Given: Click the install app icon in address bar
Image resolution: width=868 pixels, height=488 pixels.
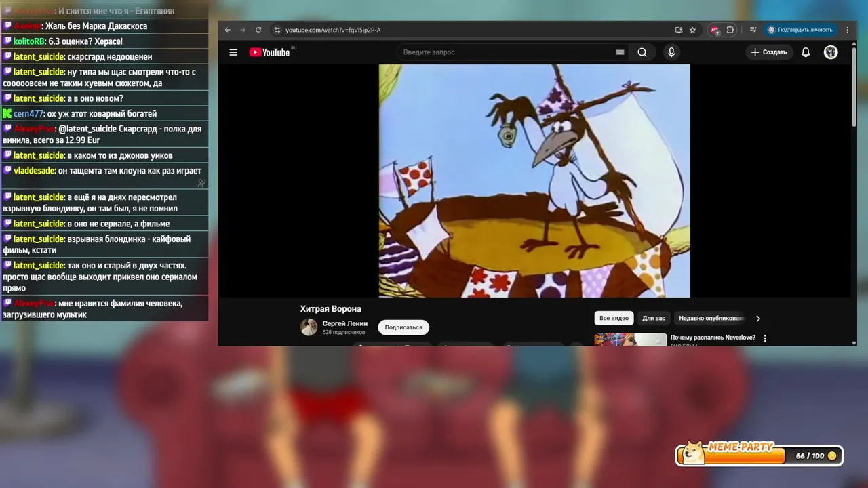Looking at the screenshot, I should click(679, 30).
